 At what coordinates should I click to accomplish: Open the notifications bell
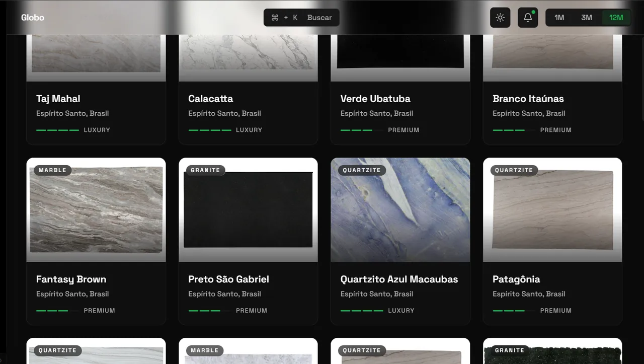coord(528,18)
